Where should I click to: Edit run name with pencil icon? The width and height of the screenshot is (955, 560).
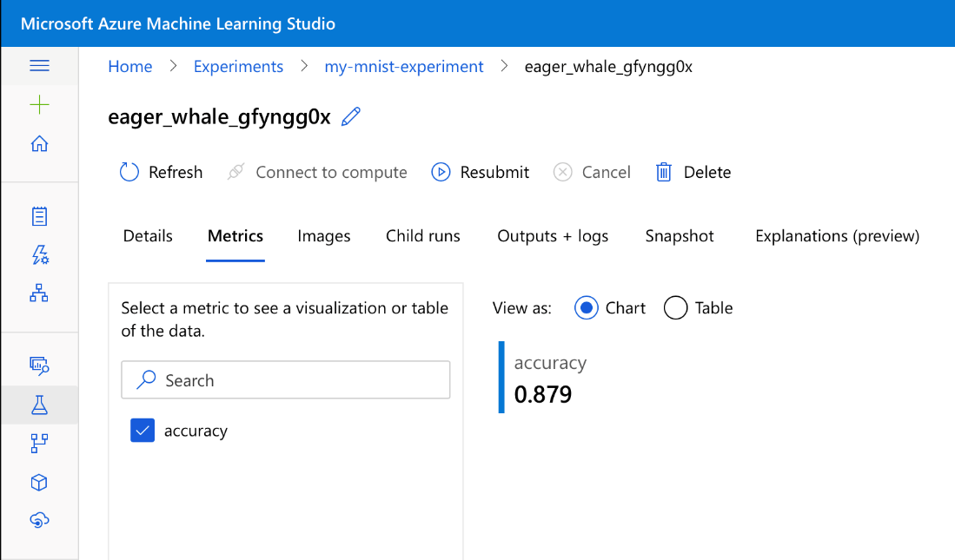[x=351, y=116]
